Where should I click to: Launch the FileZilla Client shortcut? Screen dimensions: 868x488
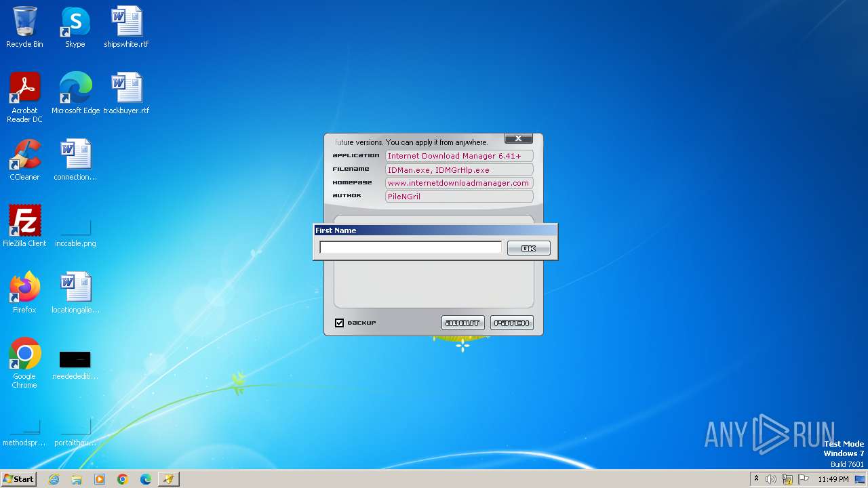click(x=24, y=226)
